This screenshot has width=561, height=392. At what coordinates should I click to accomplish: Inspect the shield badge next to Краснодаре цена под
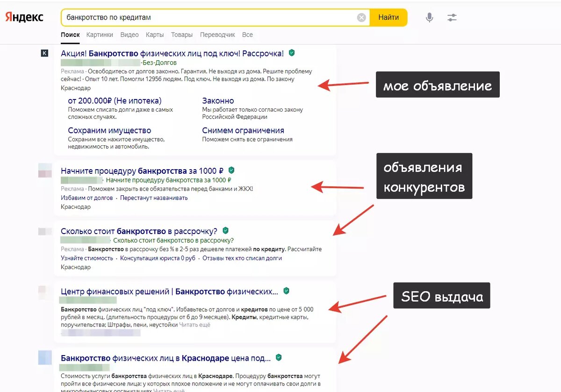[279, 357]
